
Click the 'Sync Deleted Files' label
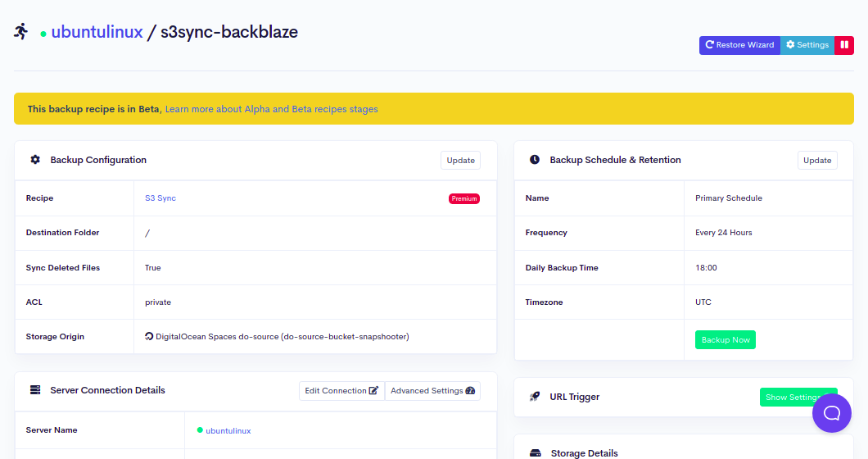coord(63,268)
